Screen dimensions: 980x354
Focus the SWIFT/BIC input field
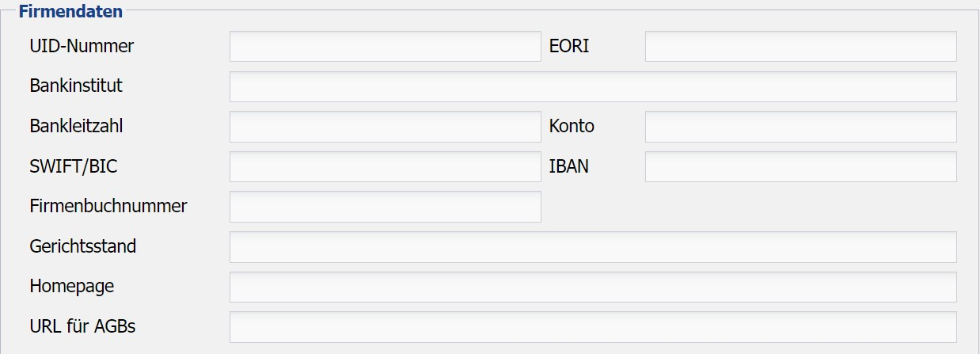pos(385,167)
